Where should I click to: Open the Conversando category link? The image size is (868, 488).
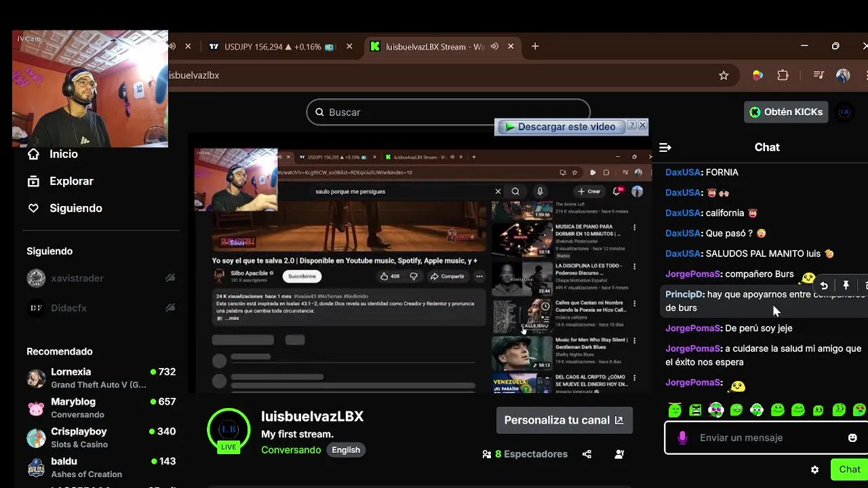pos(291,450)
